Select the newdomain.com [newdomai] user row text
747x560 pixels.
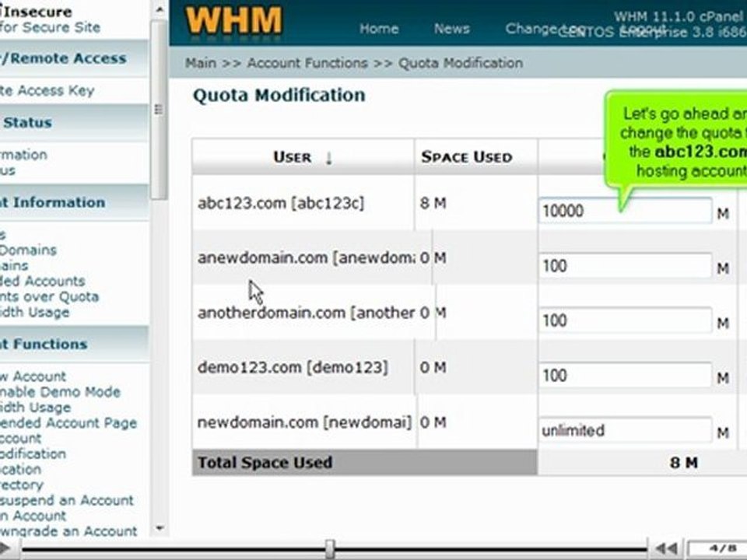[x=304, y=422]
